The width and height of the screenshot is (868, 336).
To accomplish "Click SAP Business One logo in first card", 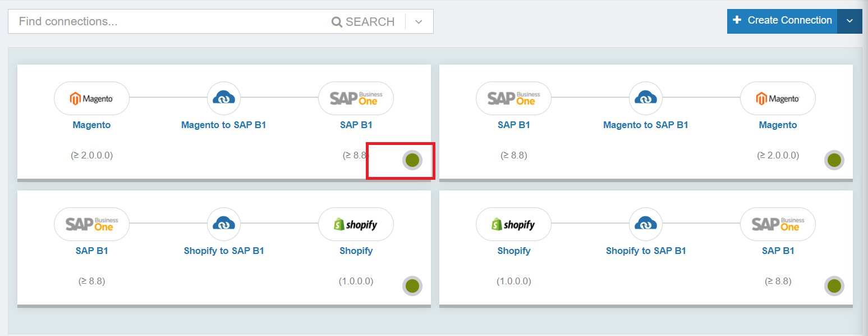I will click(356, 98).
